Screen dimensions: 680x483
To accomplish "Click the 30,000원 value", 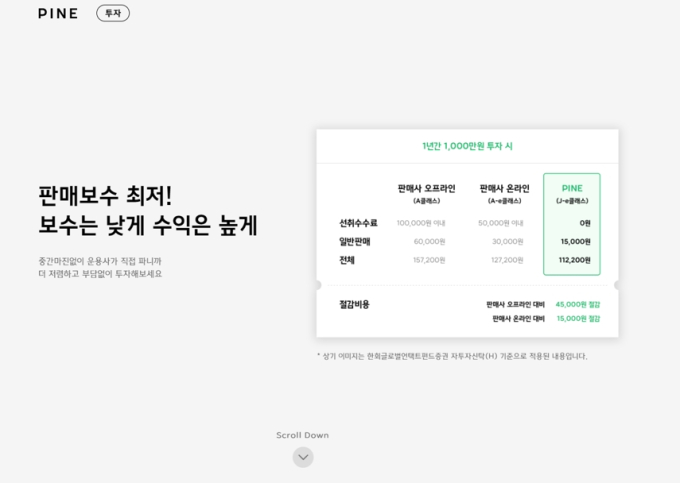I will pos(507,242).
